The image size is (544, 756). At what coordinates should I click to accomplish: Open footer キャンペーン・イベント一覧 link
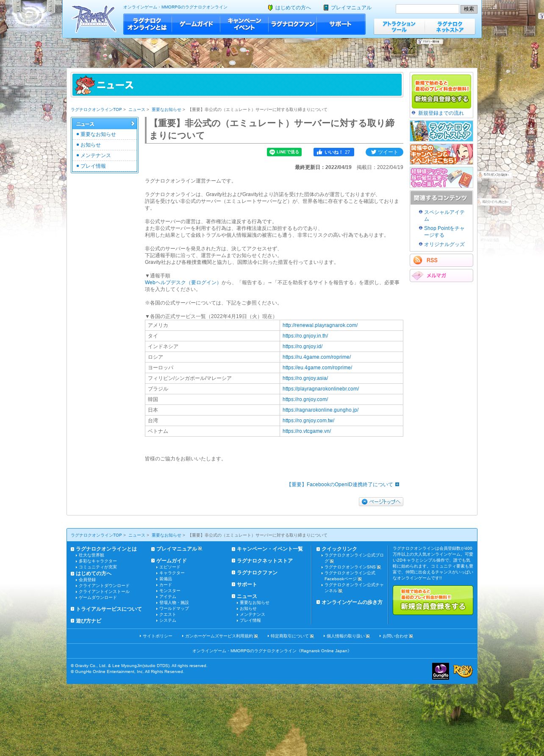coord(269,549)
